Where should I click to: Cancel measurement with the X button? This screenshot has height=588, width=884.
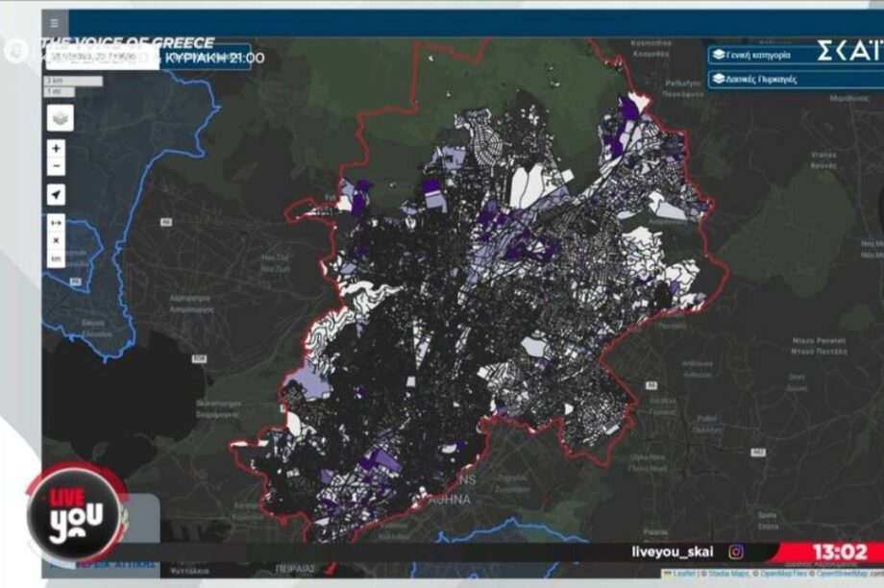click(x=57, y=241)
